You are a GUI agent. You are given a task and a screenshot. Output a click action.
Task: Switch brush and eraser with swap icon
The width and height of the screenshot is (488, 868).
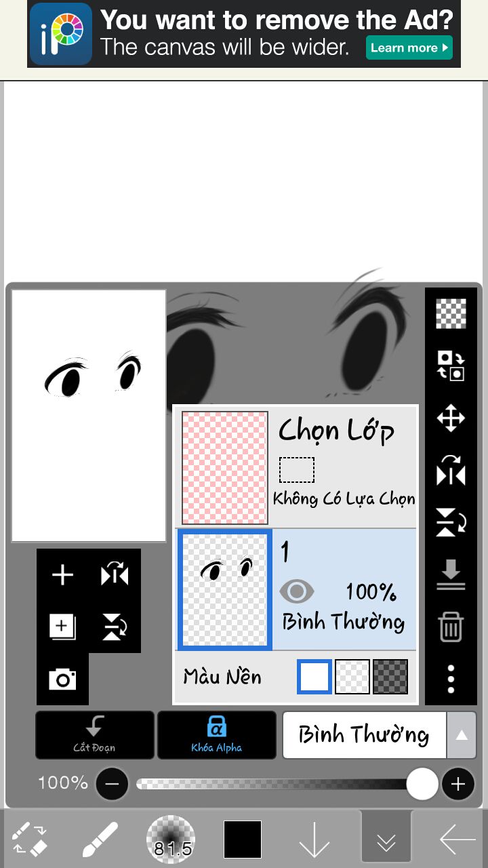point(30,840)
